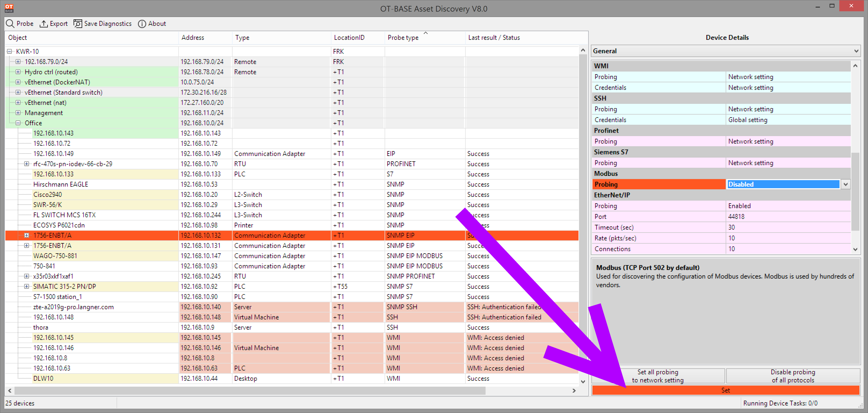This screenshot has height=413, width=868.
Task: Click the Save Diagnostics icon
Action: coord(78,24)
